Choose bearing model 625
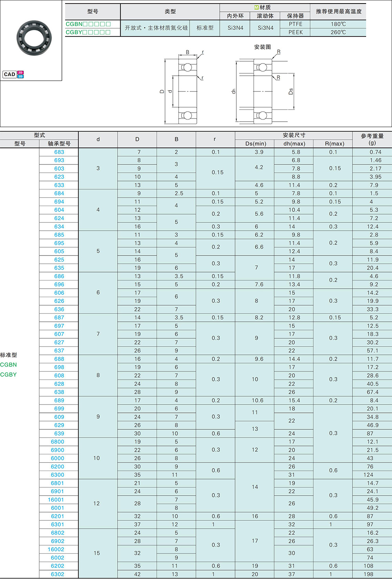392x580 pixels. tap(59, 259)
